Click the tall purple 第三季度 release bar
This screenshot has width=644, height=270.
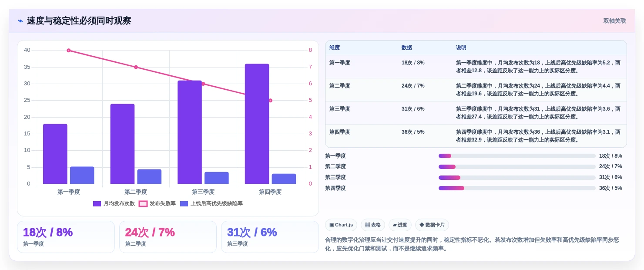point(190,132)
